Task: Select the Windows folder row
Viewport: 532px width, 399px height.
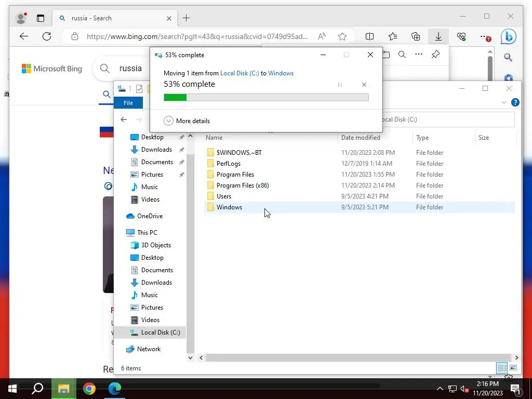Action: [360, 207]
